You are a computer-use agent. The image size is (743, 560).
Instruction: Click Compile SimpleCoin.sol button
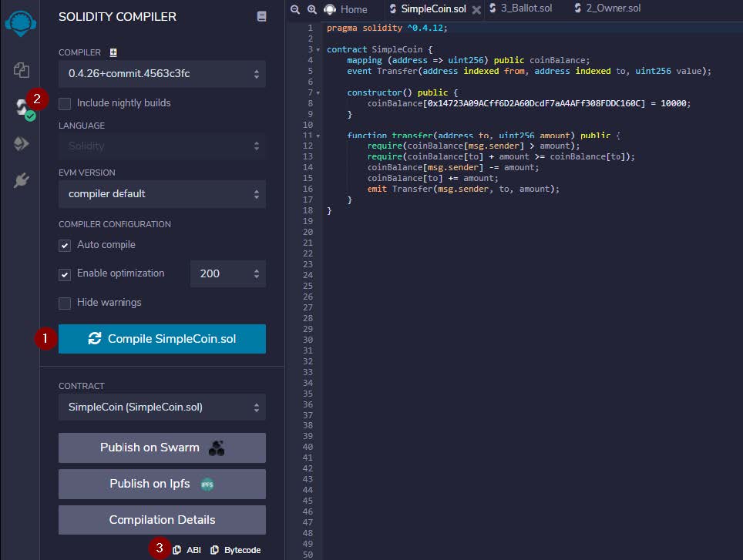click(x=162, y=339)
